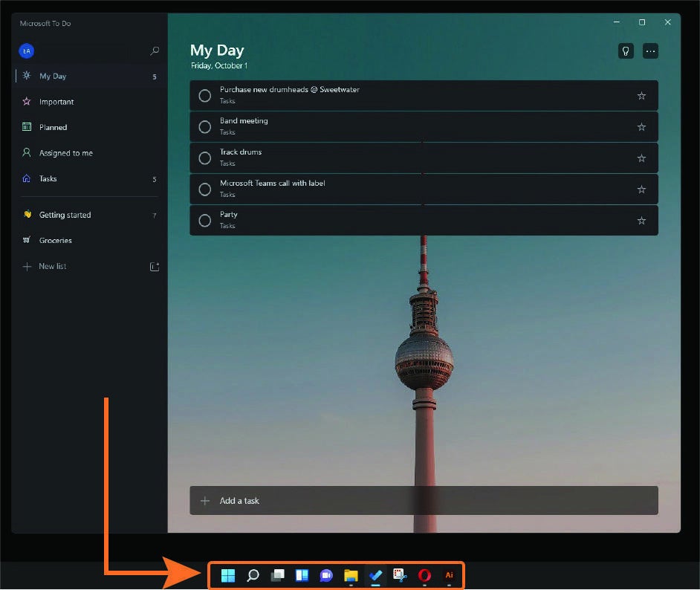
Task: Open the Getting started list
Action: tap(65, 215)
